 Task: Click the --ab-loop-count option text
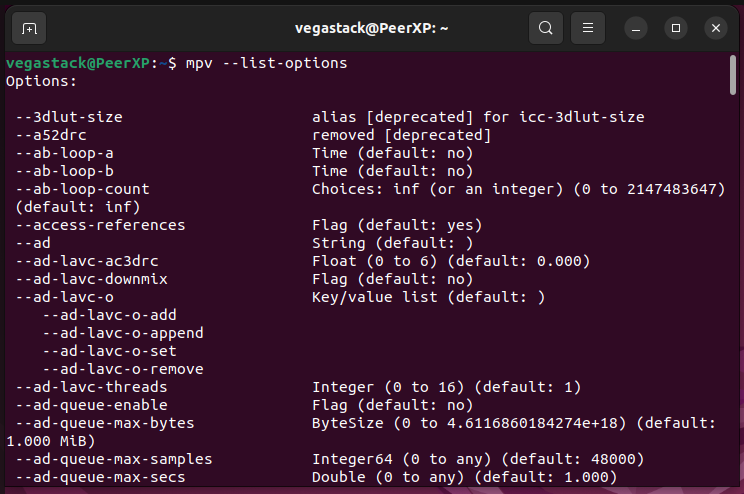(82, 189)
